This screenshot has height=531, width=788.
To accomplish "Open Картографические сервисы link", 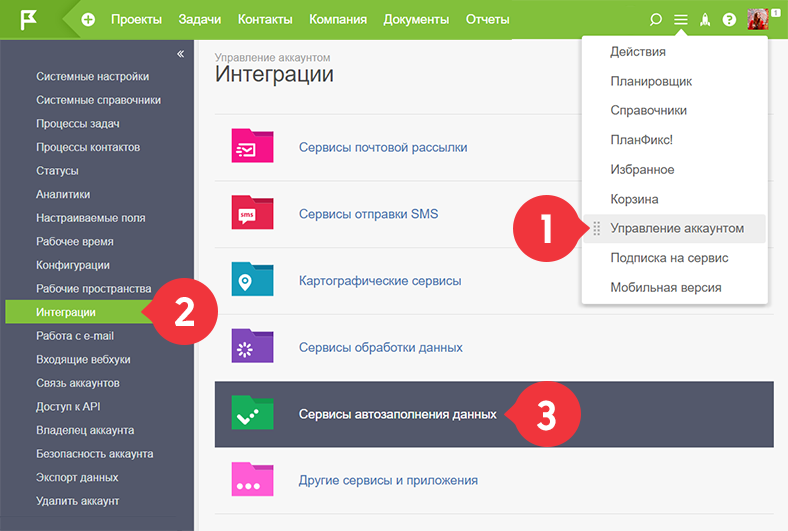I will pos(380,281).
